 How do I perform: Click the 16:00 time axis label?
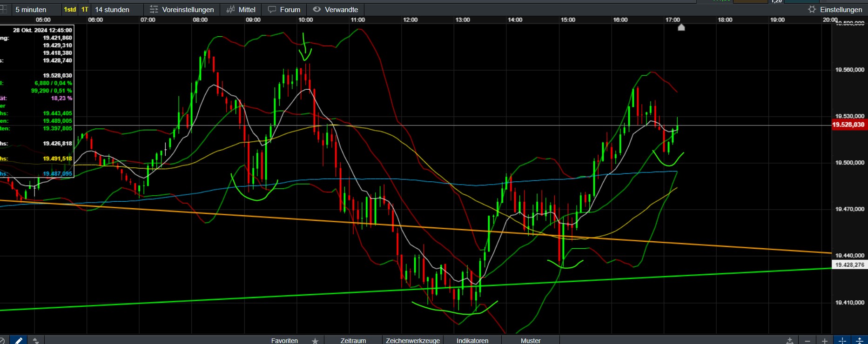coord(620,20)
